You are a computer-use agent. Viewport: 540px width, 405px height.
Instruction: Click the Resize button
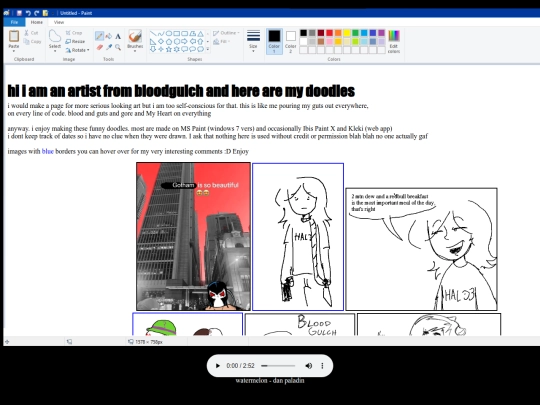coord(75,41)
